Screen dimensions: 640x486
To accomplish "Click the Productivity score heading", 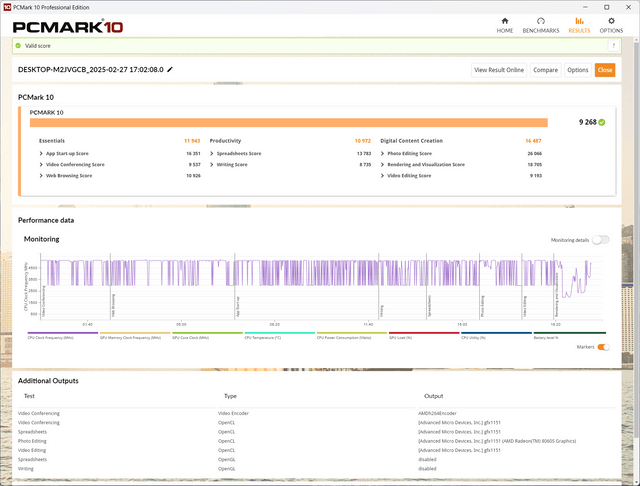I will tap(225, 141).
